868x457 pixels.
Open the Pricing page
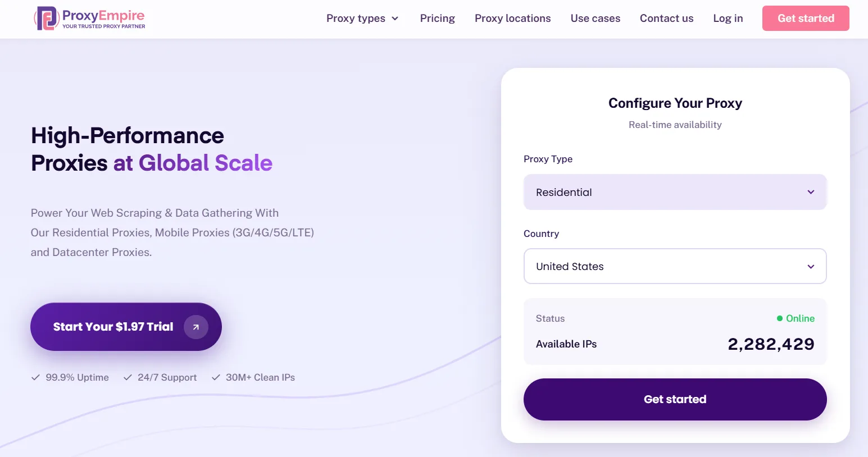(437, 18)
